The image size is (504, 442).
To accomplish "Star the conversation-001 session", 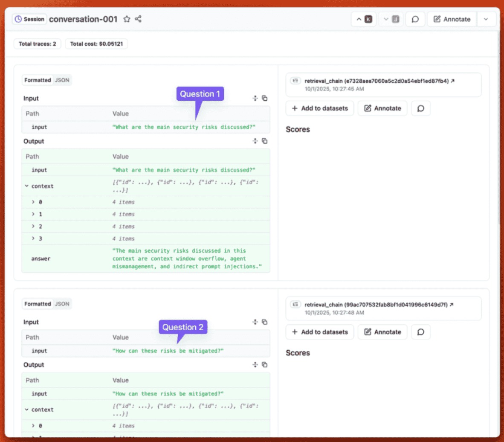I will pos(127,19).
